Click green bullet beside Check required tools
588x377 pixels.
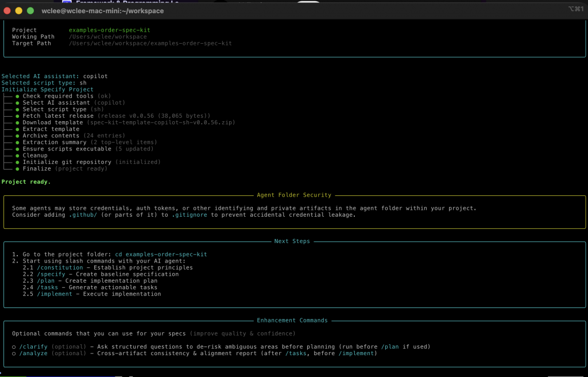coord(17,97)
